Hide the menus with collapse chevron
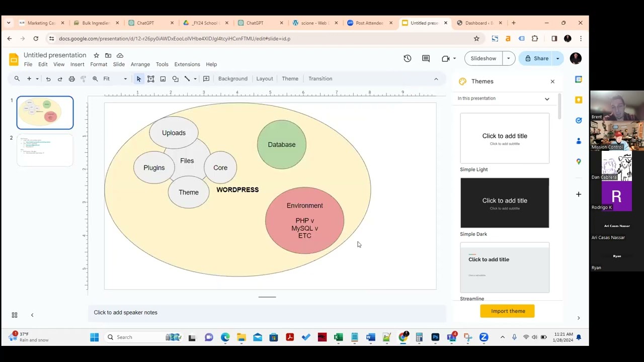The image size is (644, 362). tap(436, 78)
